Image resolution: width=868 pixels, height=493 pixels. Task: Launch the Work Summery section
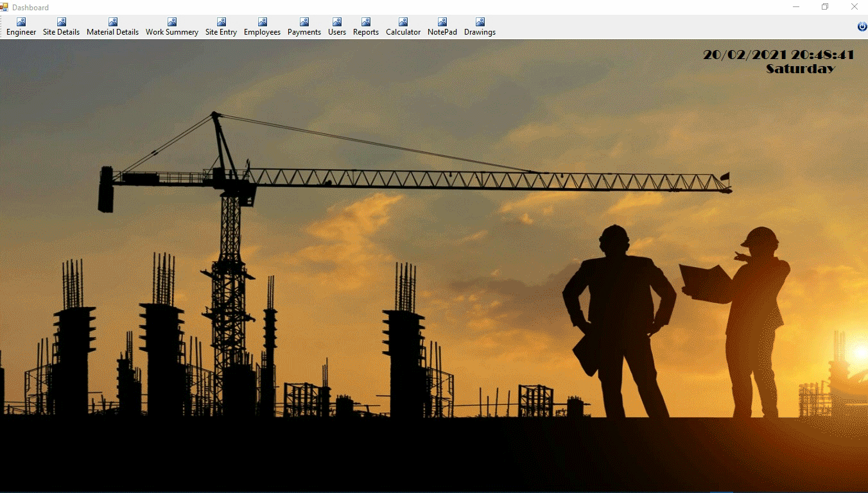pos(172,27)
